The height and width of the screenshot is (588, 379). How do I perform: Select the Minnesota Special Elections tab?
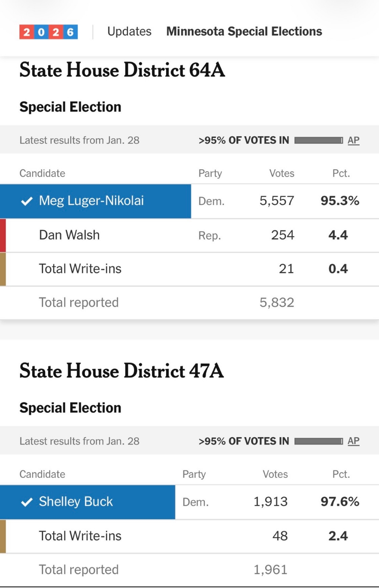[x=244, y=32]
